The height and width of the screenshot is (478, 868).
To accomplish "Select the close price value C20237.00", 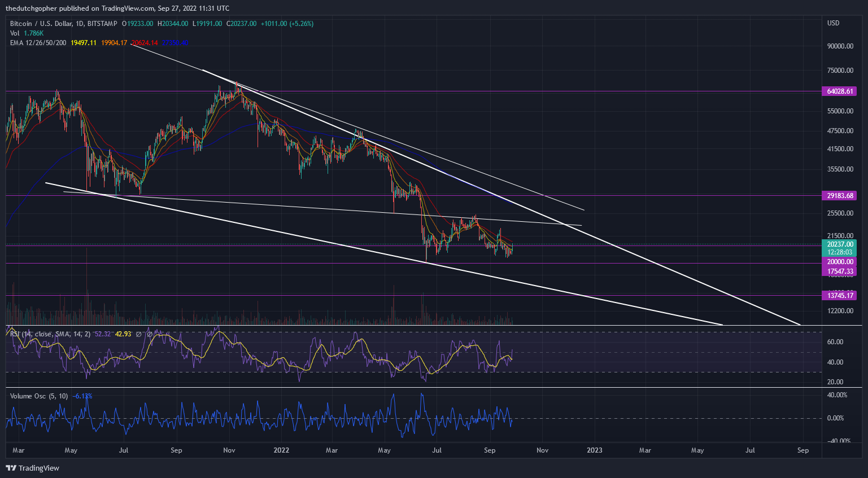I will 242,24.
